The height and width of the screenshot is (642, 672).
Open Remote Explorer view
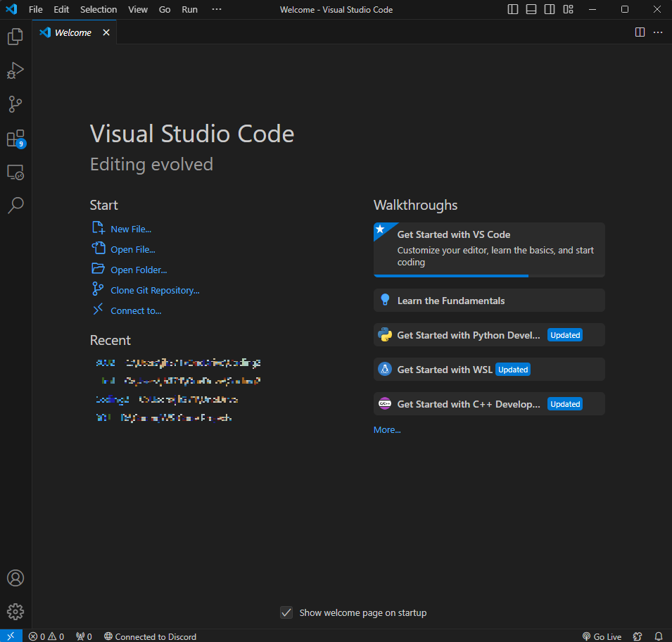15,172
